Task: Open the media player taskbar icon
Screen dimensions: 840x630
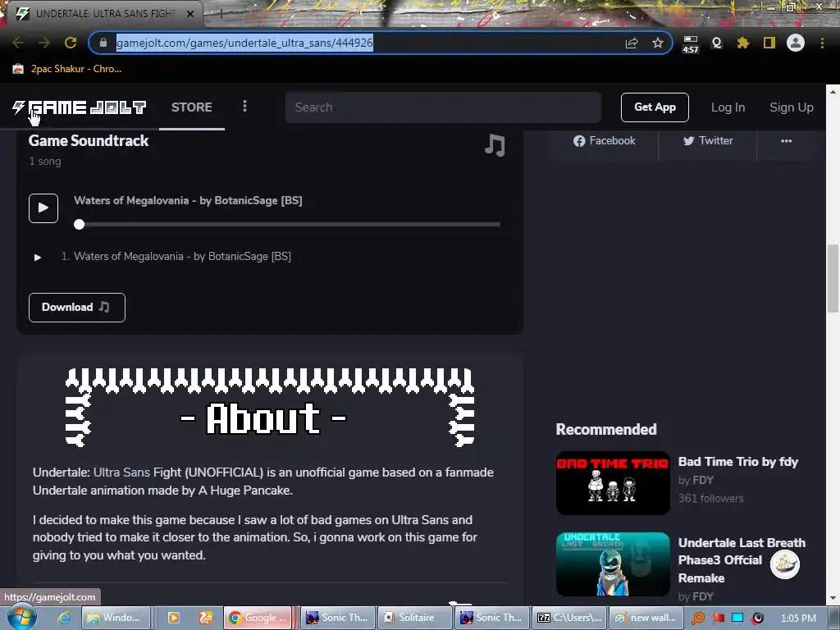Action: (x=174, y=618)
